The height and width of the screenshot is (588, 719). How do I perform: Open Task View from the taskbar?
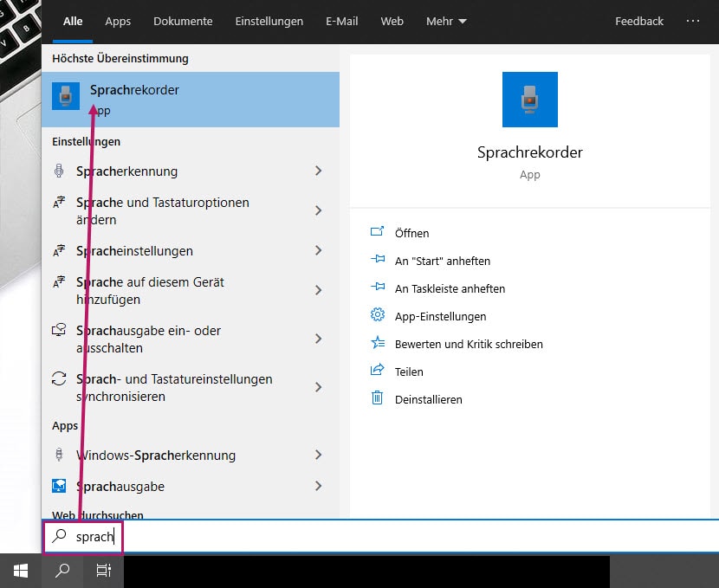(x=103, y=571)
